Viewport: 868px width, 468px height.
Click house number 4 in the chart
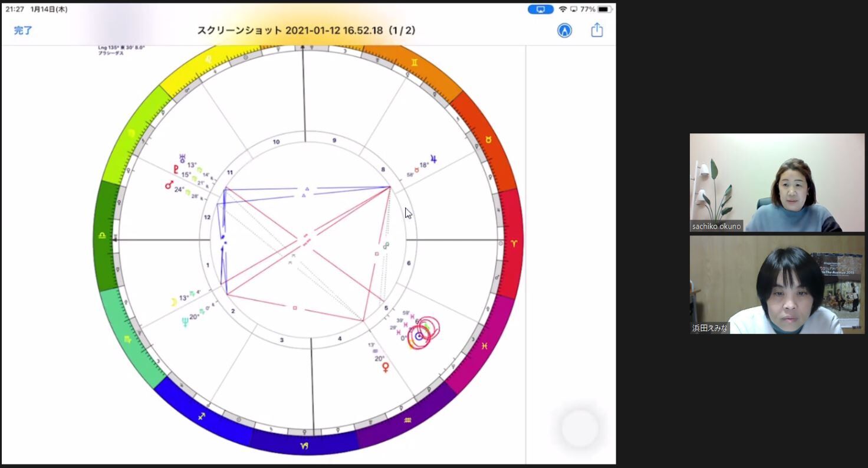(340, 338)
